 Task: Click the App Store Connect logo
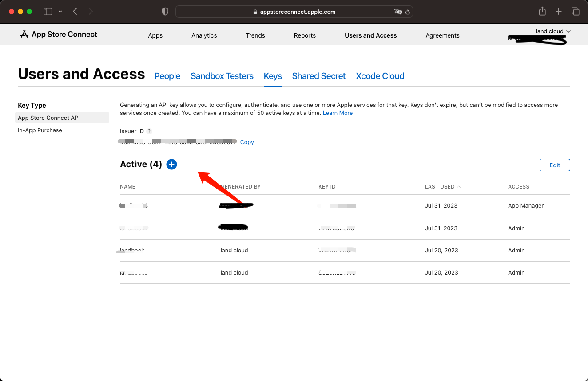point(59,34)
